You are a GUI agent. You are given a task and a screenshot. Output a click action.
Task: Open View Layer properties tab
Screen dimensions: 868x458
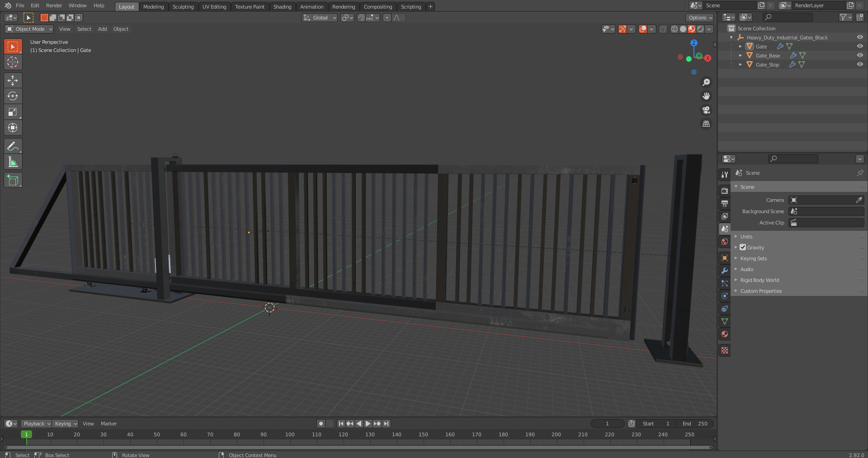[725, 216]
